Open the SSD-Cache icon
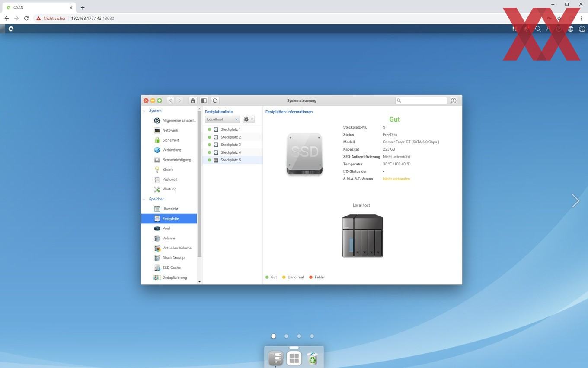This screenshot has height=368, width=588. coord(157,268)
